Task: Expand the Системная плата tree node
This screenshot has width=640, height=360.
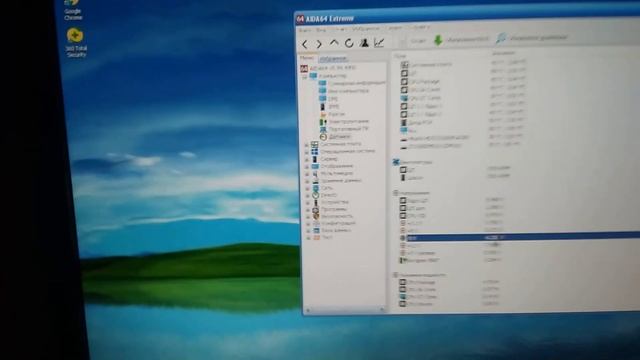Action: click(x=306, y=145)
